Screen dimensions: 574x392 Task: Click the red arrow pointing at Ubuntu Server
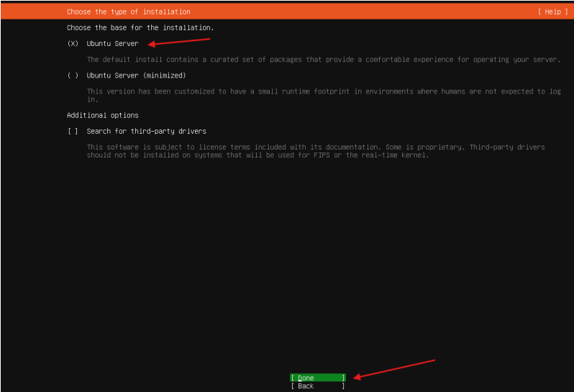180,42
